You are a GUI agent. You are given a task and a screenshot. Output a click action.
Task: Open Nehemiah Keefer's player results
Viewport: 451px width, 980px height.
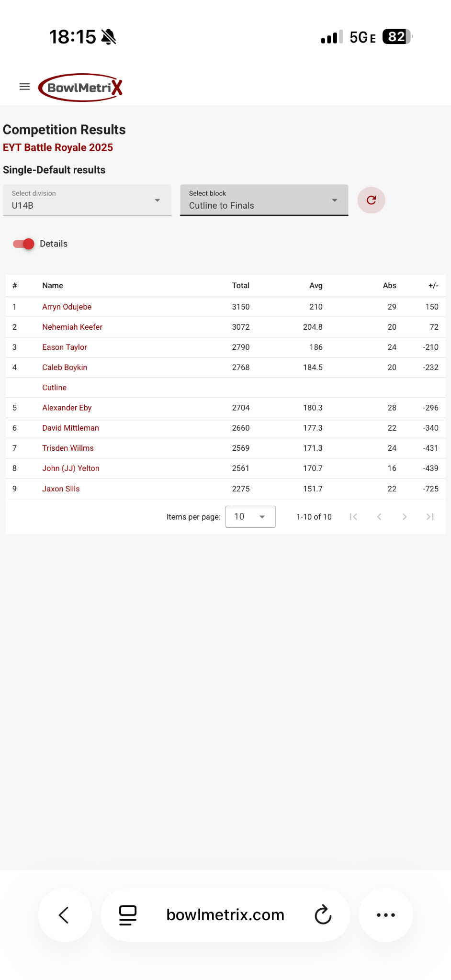coord(72,327)
